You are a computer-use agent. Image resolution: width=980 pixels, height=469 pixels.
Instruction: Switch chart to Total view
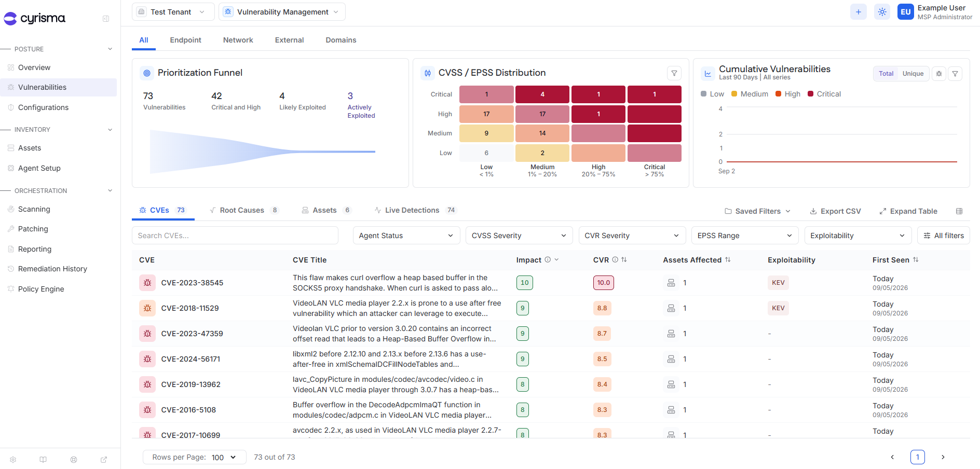click(886, 74)
